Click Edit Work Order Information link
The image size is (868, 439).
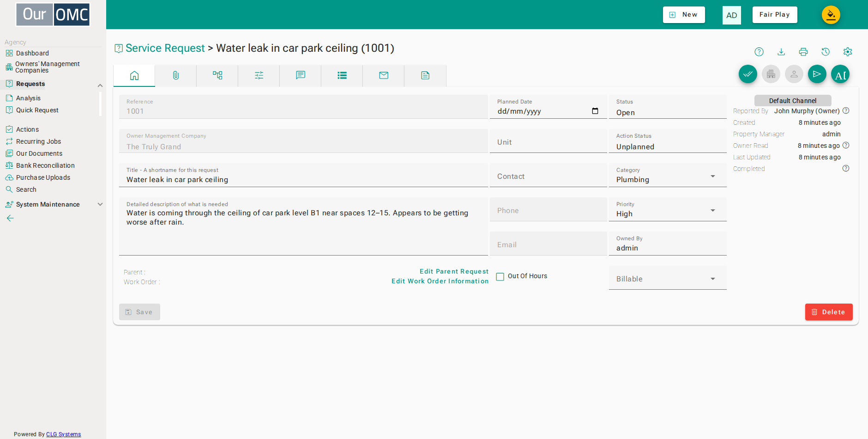pyautogui.click(x=440, y=281)
